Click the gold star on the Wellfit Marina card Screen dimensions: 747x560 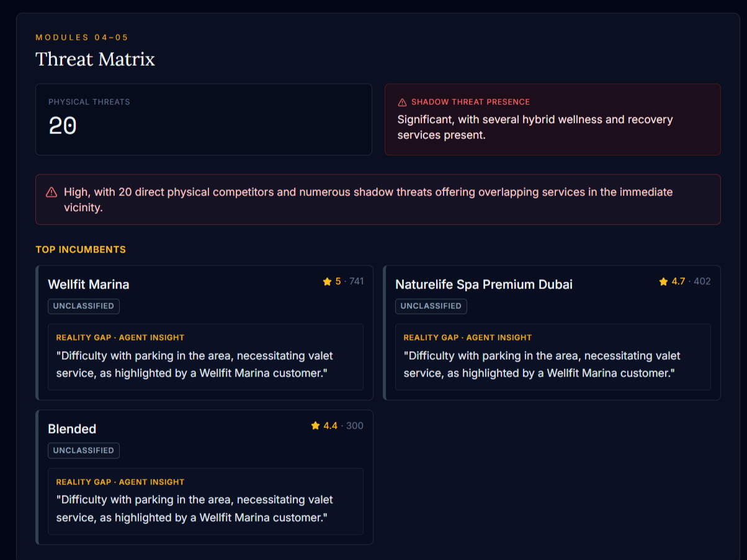(327, 282)
